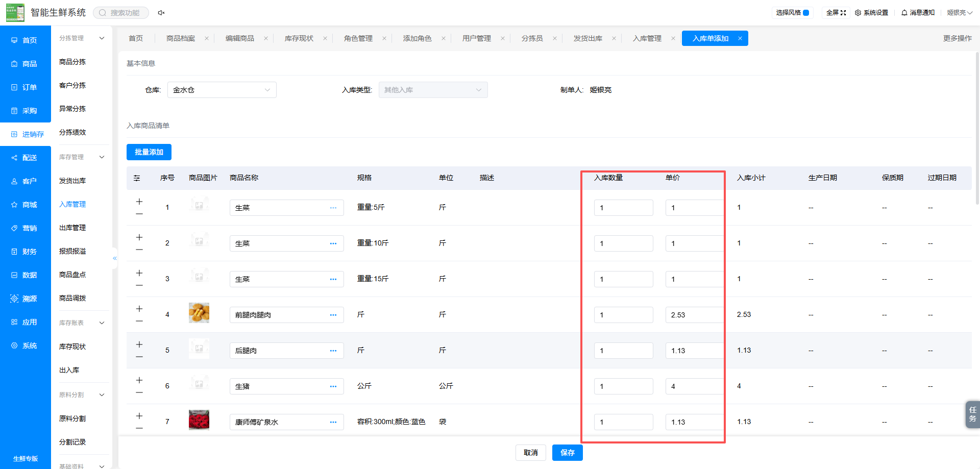Collapse the secondary menu with the arrow handle
980x469 pixels.
coord(115,258)
